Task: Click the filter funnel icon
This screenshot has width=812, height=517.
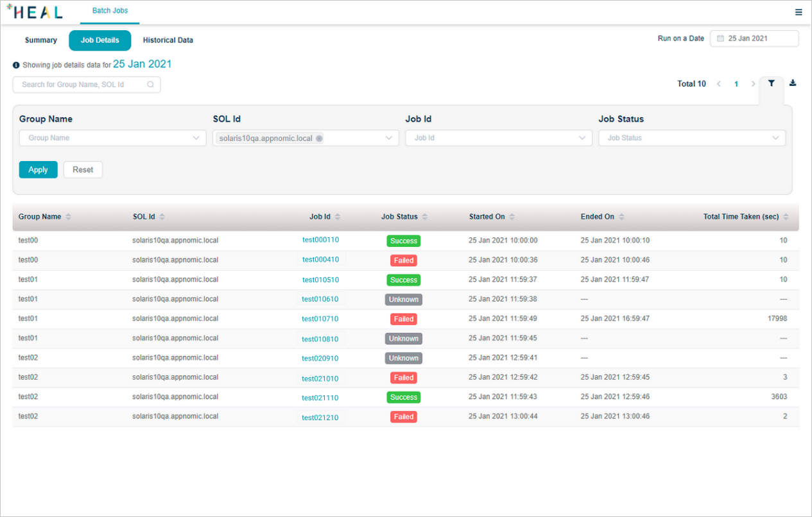Action: pyautogui.click(x=771, y=83)
